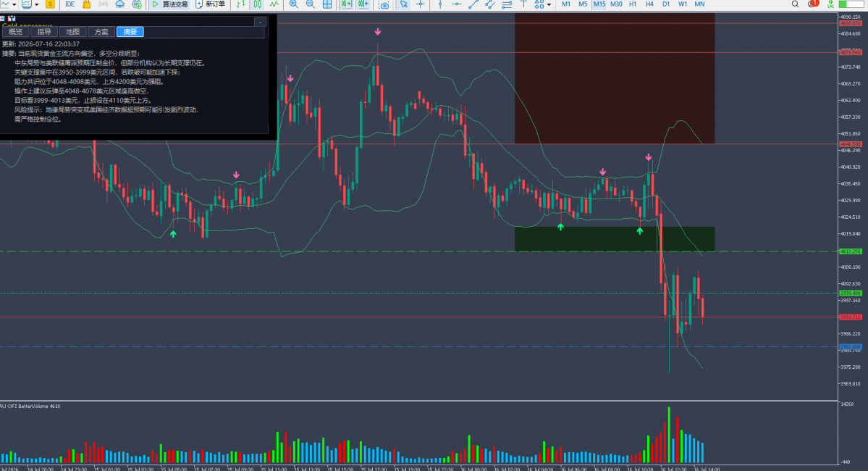868x471 pixels.
Task: Click the update time text 2026-07-16 22:03:37
Action: (49, 44)
